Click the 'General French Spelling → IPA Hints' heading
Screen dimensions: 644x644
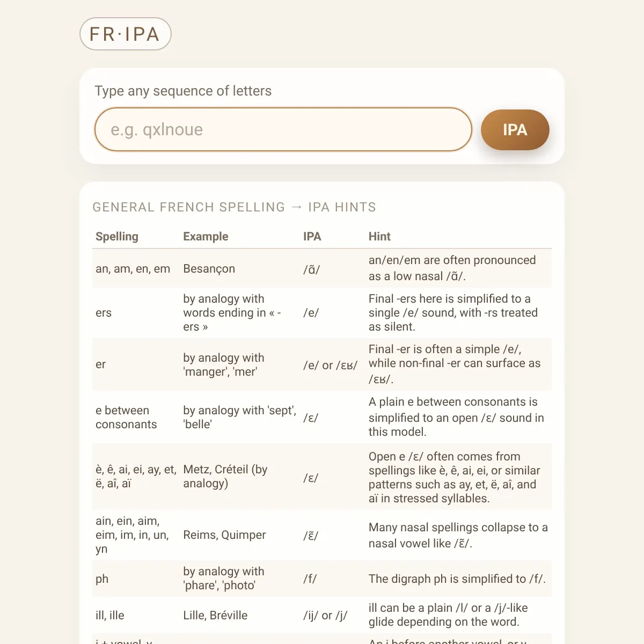[235, 207]
